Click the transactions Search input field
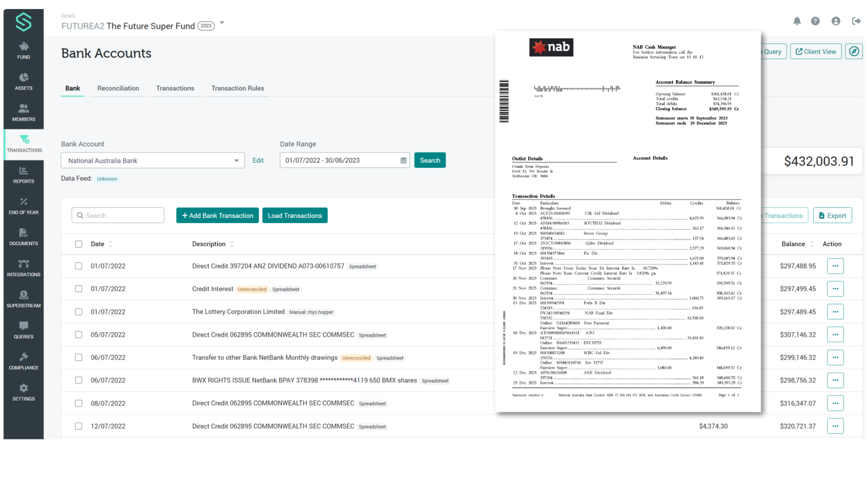This screenshot has height=488, width=868. pos(118,216)
